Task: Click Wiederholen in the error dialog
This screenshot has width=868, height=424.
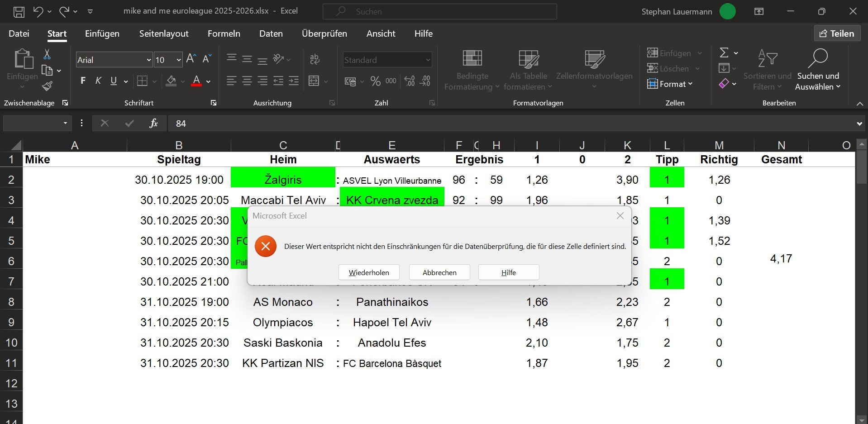Action: click(369, 272)
